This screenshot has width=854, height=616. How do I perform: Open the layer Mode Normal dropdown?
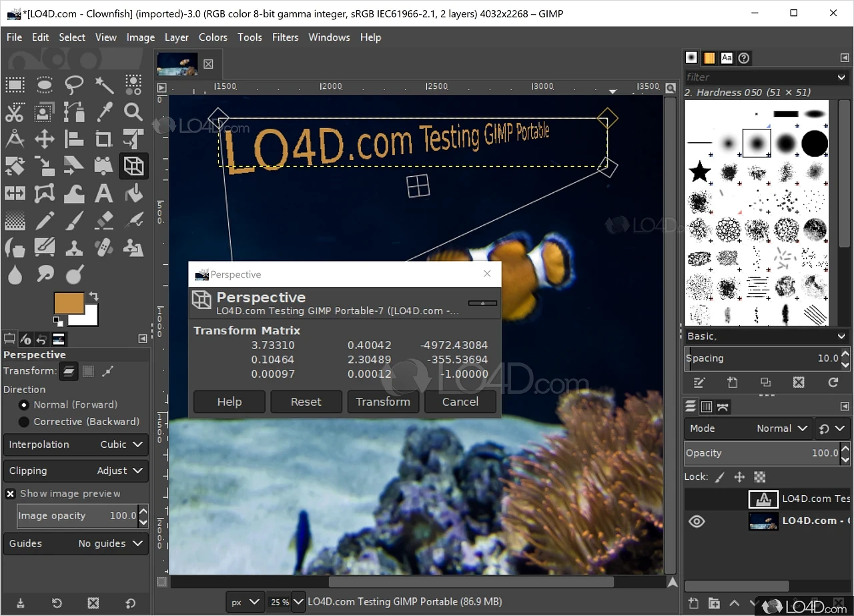749,428
